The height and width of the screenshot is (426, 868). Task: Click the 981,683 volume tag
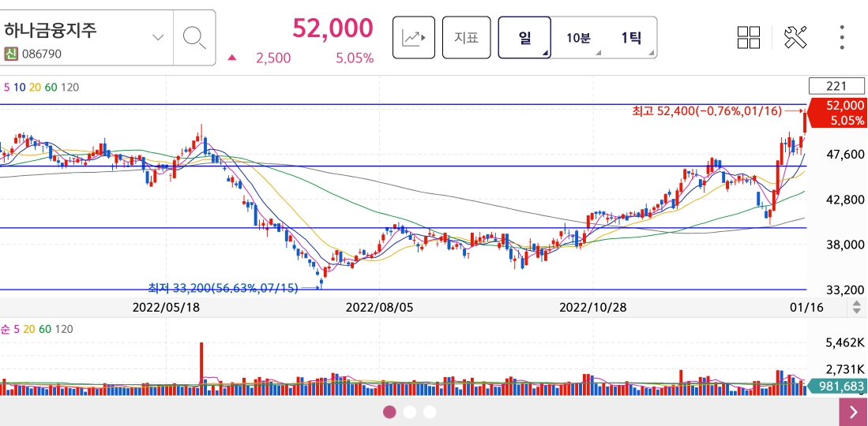tap(837, 387)
